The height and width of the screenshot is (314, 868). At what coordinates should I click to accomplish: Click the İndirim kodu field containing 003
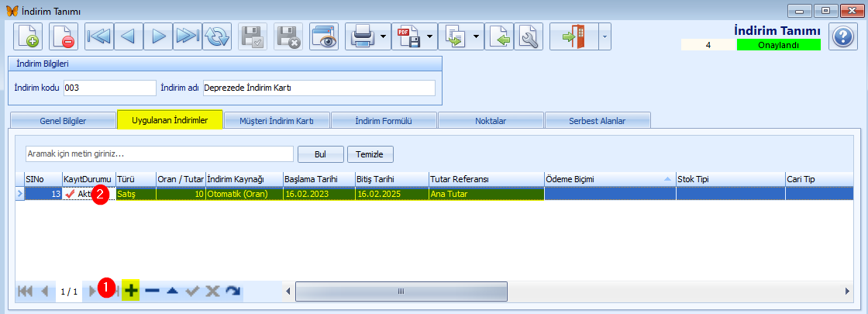tap(110, 88)
